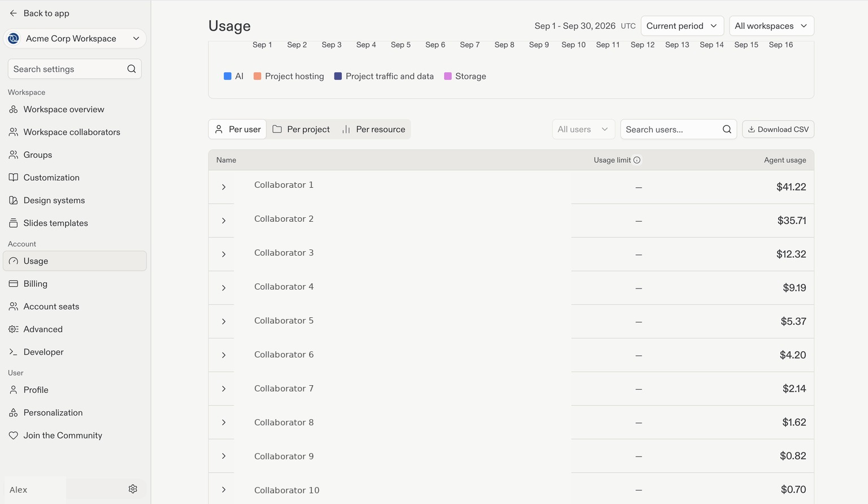Click the Advanced settings icon

[14, 329]
